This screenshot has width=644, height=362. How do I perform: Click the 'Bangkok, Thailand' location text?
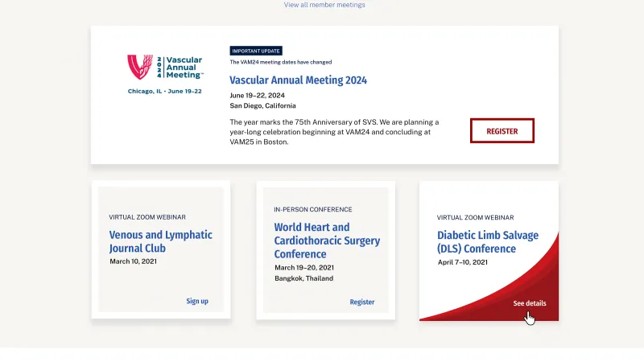[x=304, y=278]
